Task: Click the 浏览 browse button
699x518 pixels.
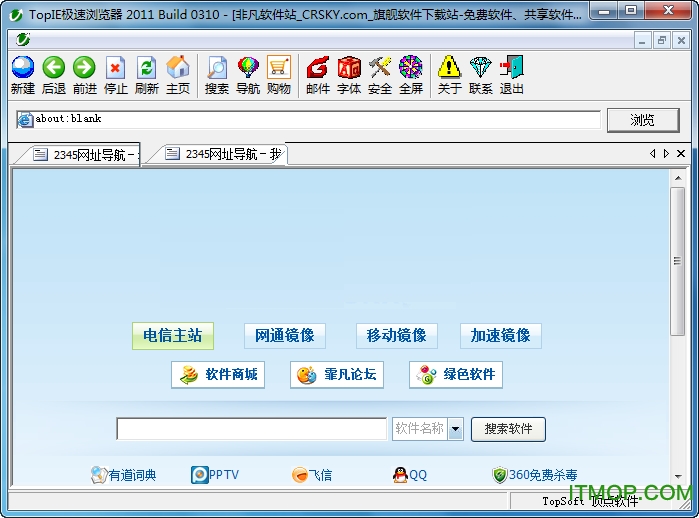Action: (x=643, y=120)
